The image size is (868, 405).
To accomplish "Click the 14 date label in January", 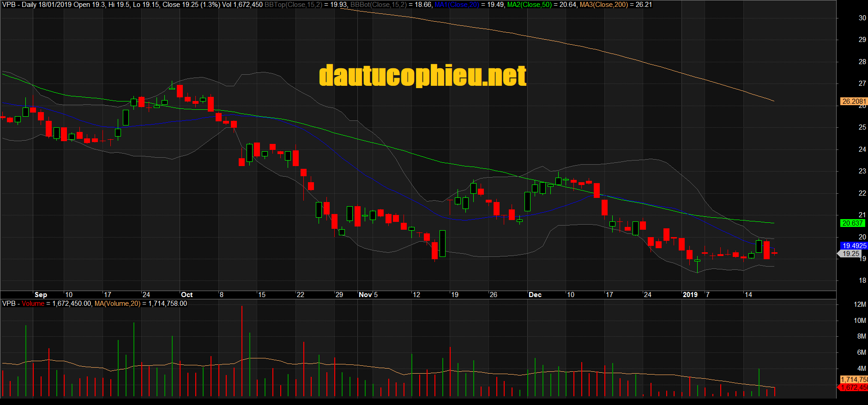I will point(748,295).
